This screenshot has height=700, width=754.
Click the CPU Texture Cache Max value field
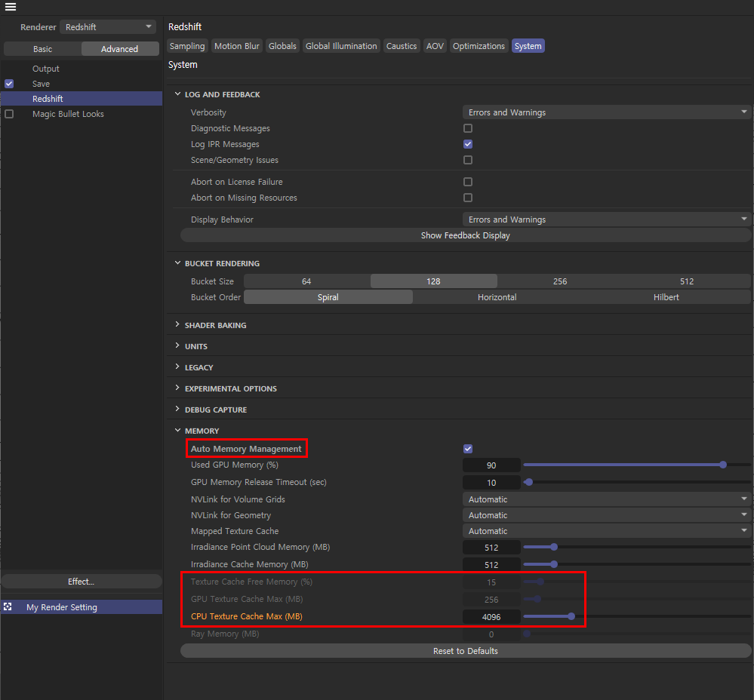(x=491, y=617)
